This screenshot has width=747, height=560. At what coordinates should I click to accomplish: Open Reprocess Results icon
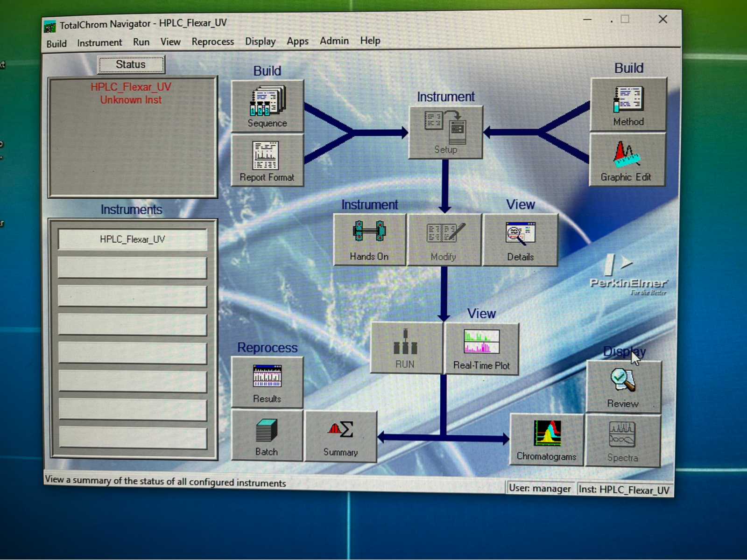(267, 382)
